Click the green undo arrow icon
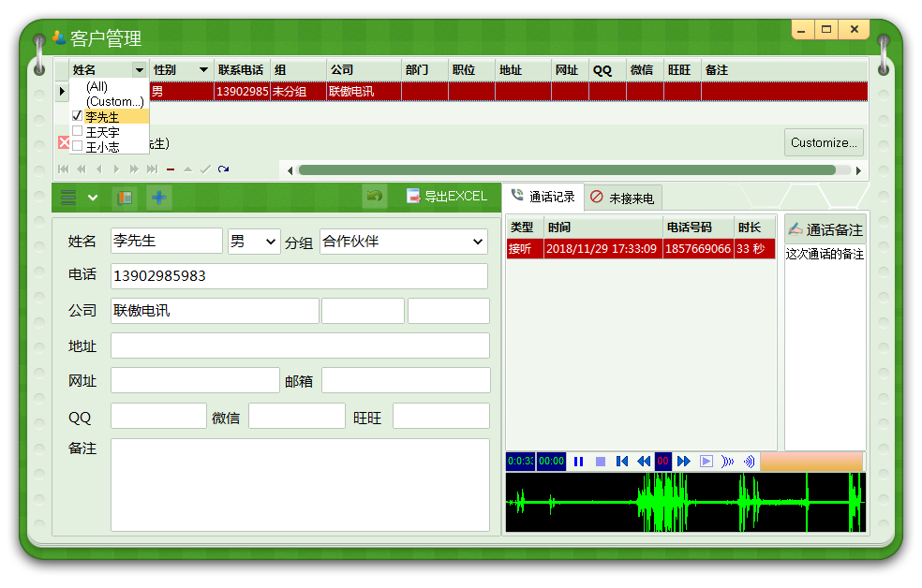 click(375, 197)
